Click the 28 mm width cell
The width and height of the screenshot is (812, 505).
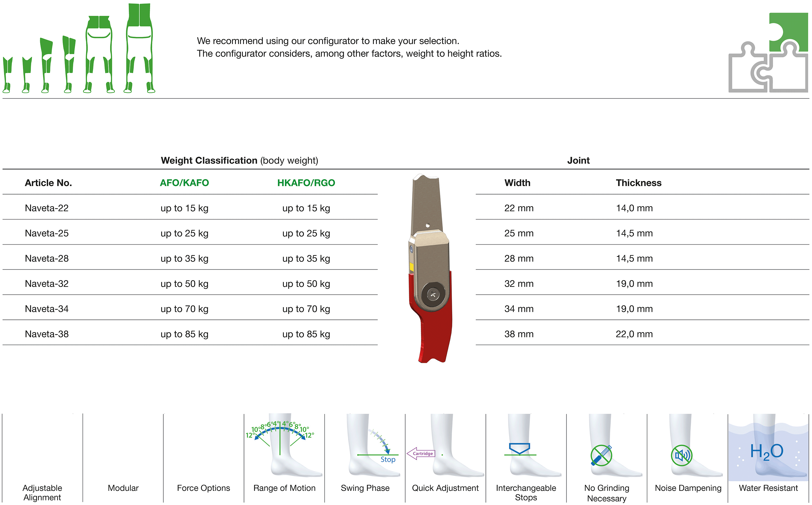coord(519,258)
